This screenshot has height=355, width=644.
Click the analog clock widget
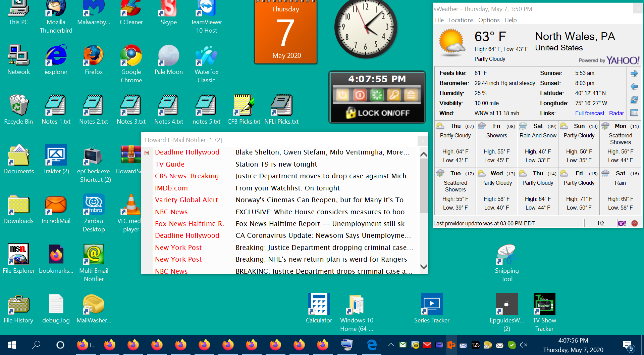366,29
